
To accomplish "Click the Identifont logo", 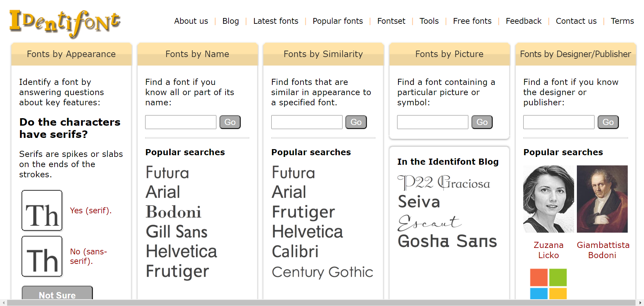I will (65, 23).
